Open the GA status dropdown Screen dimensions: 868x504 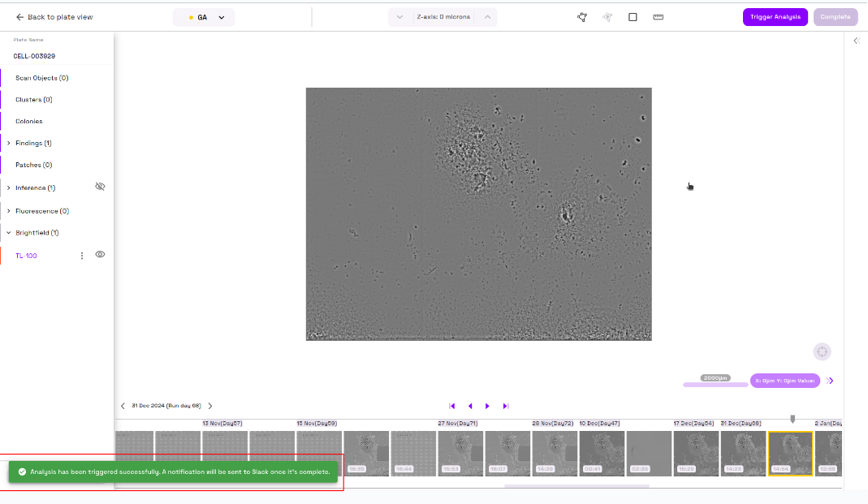204,17
